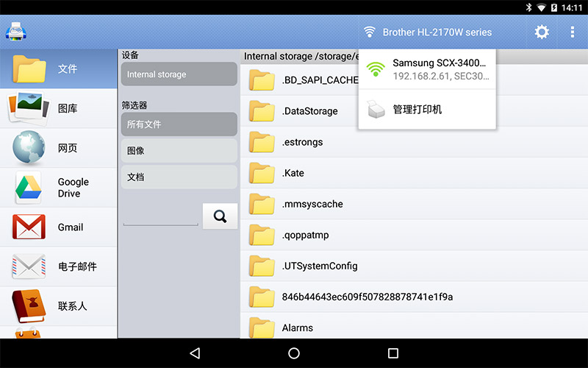Open 联系人 contacts in sidebar
The image size is (588, 368).
point(59,306)
